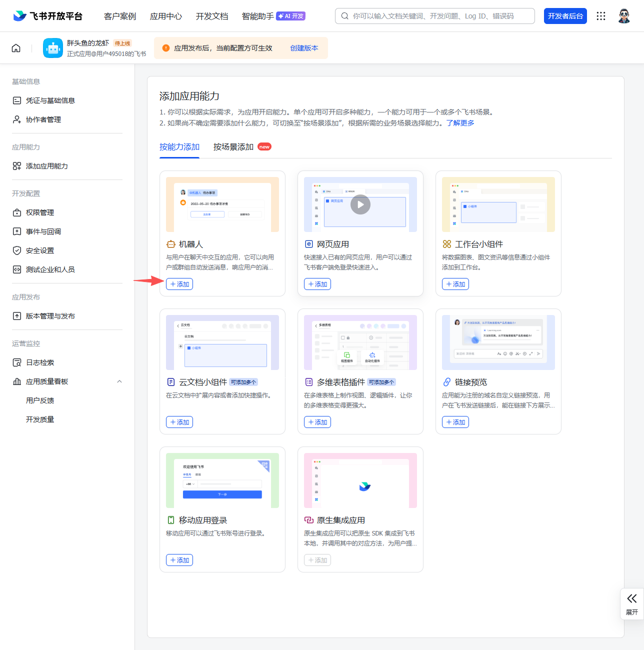Open 应用中心 in top navigation
Image resolution: width=644 pixels, height=650 pixels.
tap(166, 16)
